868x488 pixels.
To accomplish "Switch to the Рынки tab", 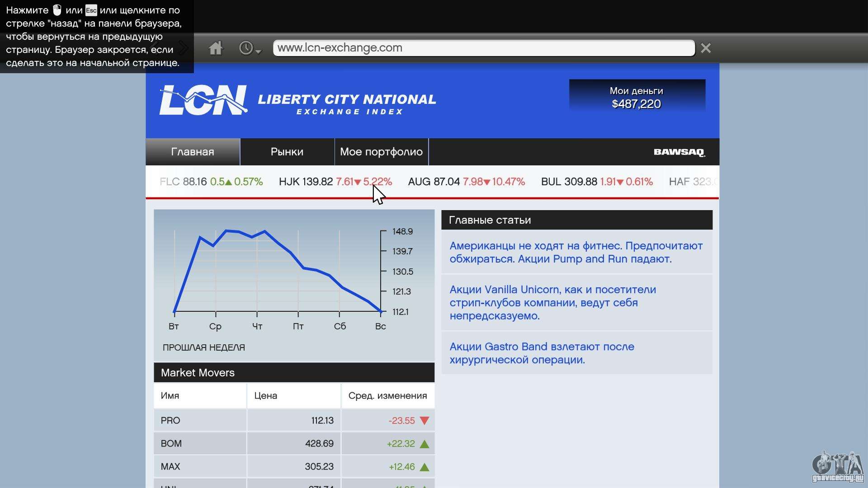I will pos(287,152).
